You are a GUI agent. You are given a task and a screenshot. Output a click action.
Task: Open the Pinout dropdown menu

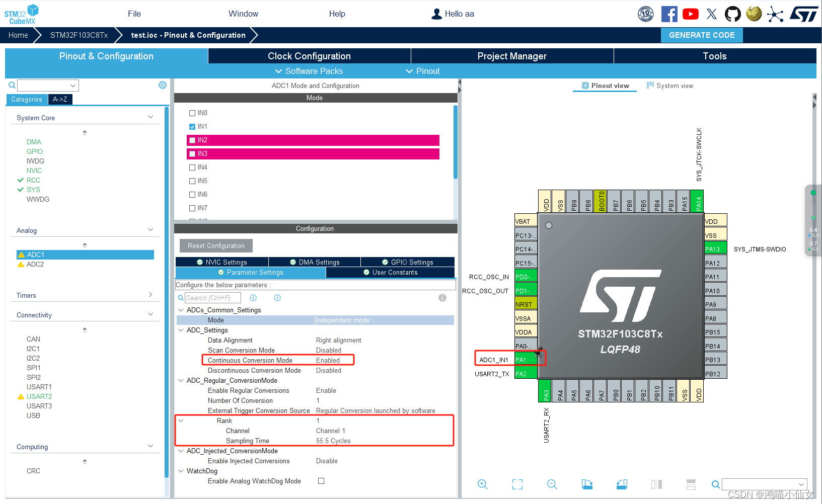(423, 71)
